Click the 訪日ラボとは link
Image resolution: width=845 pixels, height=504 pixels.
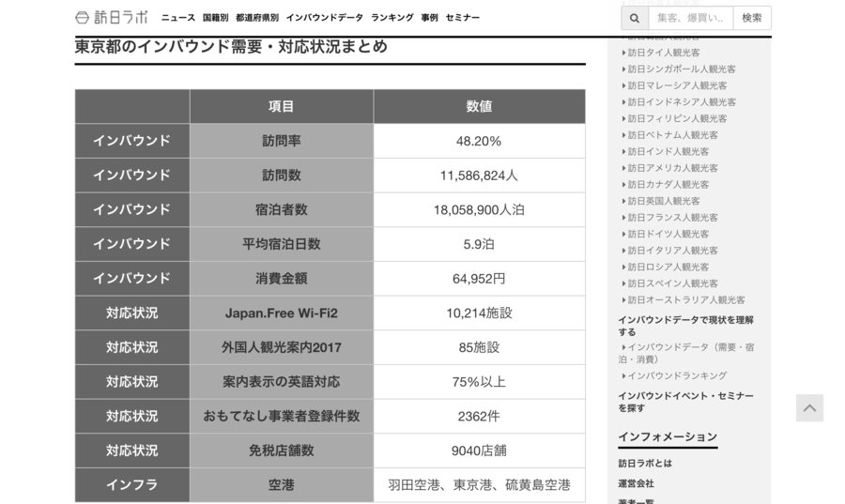click(x=645, y=464)
